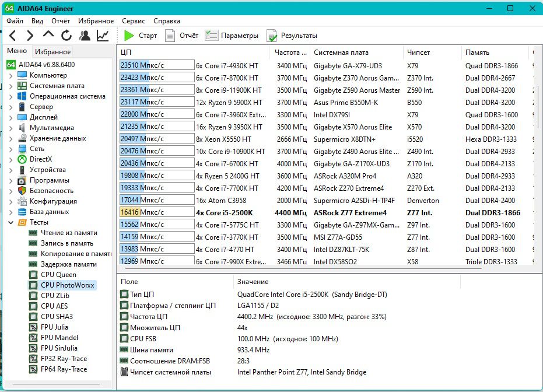Click the back navigation arrow

tap(13, 36)
